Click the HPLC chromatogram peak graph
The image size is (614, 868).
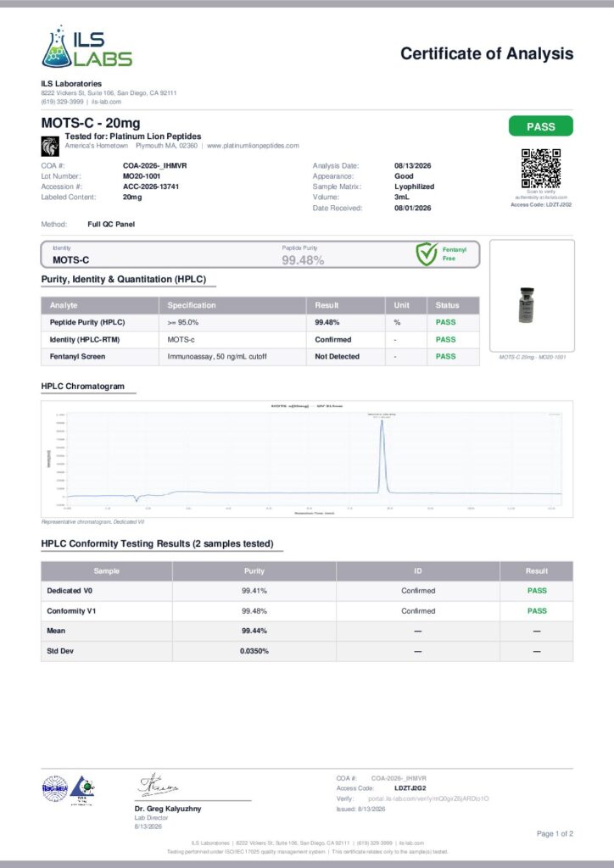tap(307, 459)
